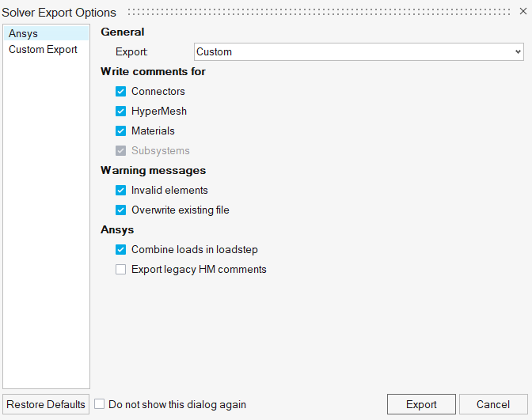Check Do not show this dialog again
Viewport: 532px width, 420px height.
click(x=100, y=404)
